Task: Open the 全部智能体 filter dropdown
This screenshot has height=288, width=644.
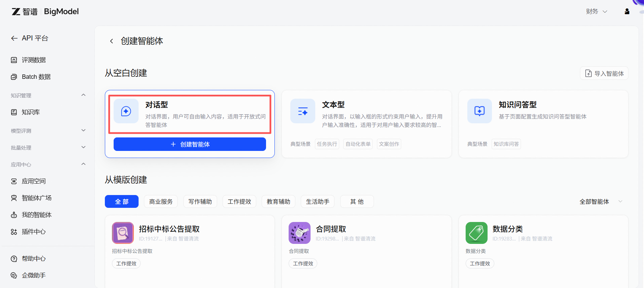Action: click(x=601, y=201)
